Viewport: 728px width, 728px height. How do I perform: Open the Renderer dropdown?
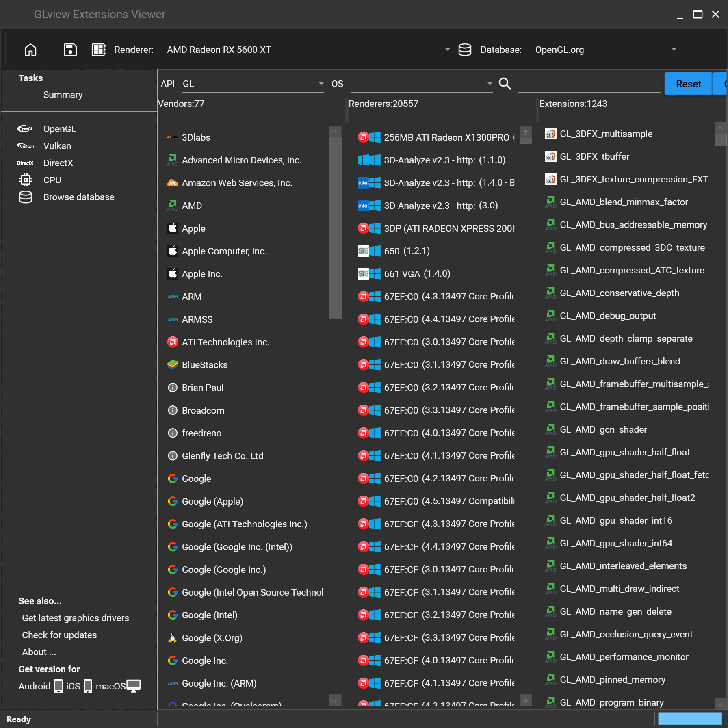pos(308,50)
